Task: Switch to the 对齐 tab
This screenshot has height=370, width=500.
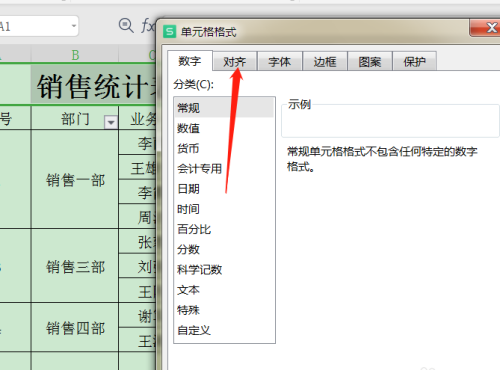Action: click(235, 61)
